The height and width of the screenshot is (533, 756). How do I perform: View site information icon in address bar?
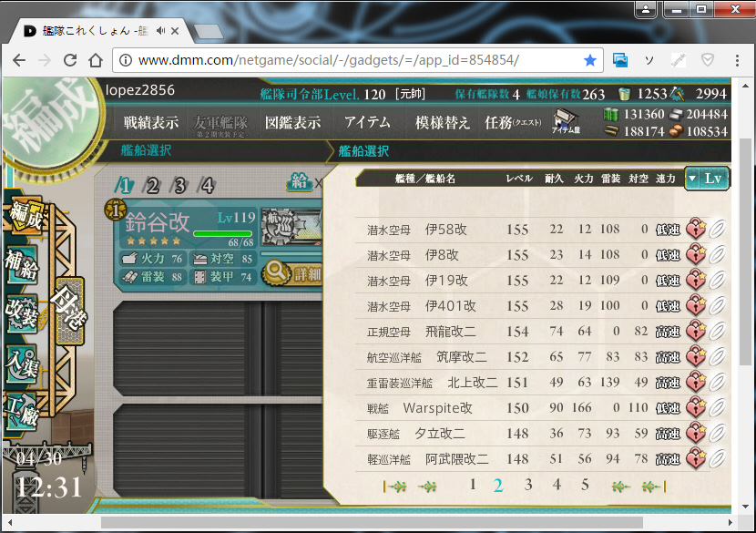(126, 60)
